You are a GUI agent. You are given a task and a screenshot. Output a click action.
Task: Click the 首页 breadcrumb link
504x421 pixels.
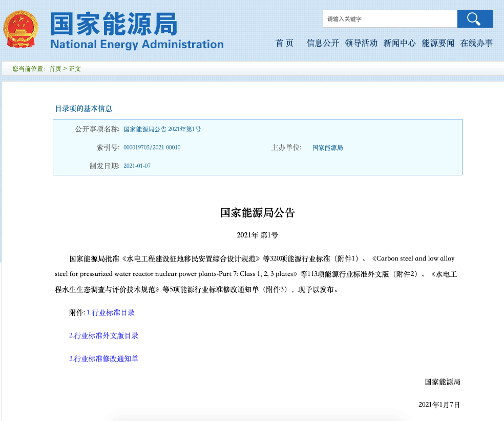click(55, 69)
